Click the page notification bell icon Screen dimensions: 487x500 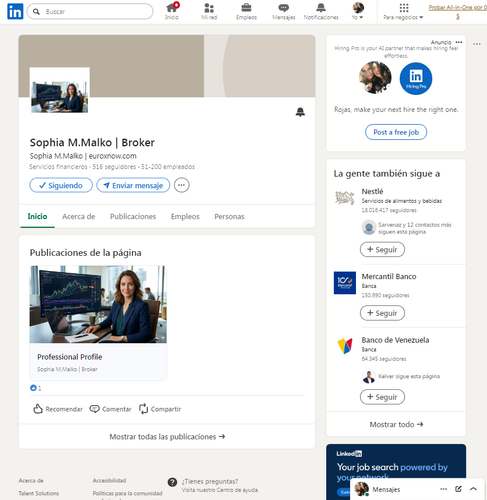[300, 112]
